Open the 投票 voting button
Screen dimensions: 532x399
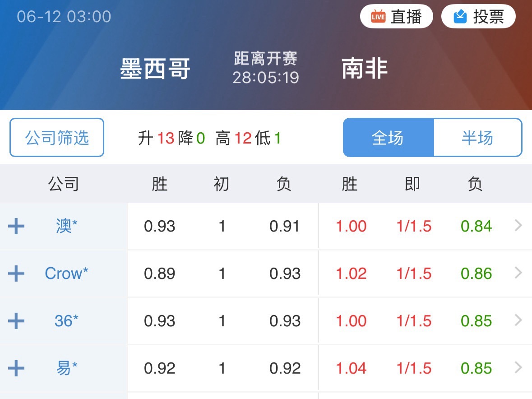[x=478, y=16]
